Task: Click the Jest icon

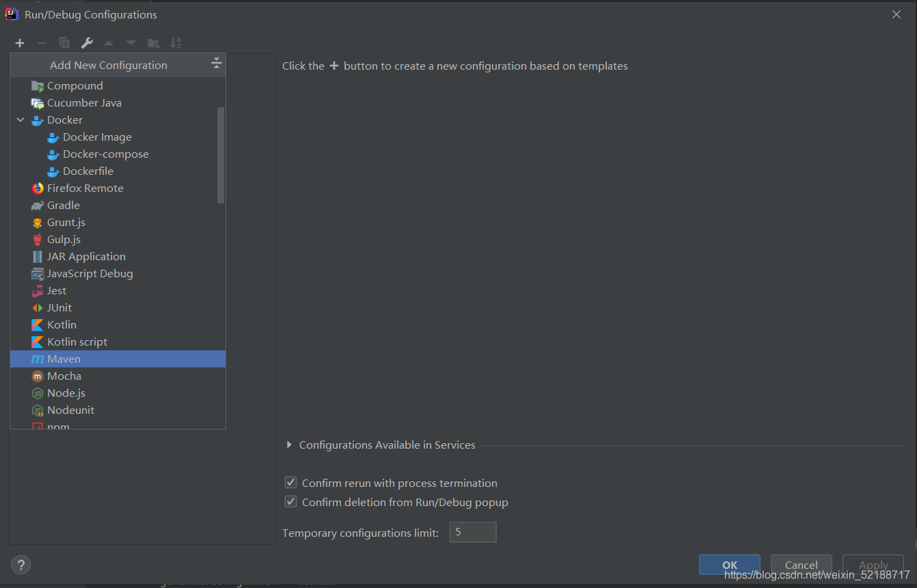Action: click(x=38, y=291)
